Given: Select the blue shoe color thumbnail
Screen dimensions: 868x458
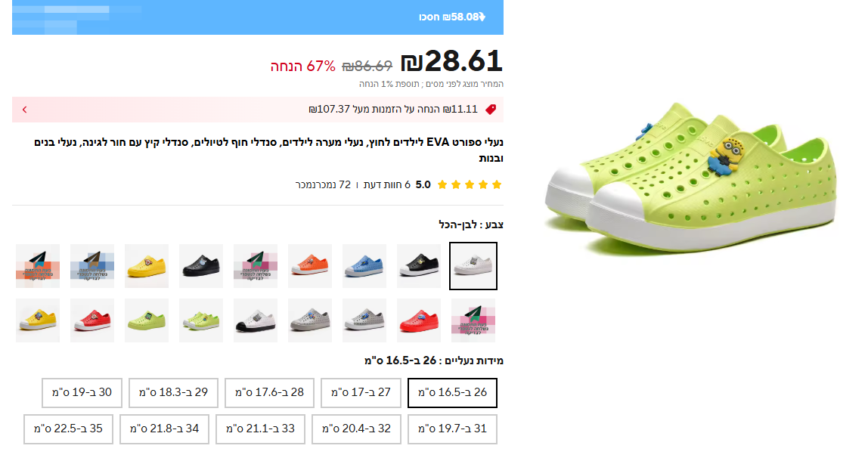Looking at the screenshot, I should [364, 265].
